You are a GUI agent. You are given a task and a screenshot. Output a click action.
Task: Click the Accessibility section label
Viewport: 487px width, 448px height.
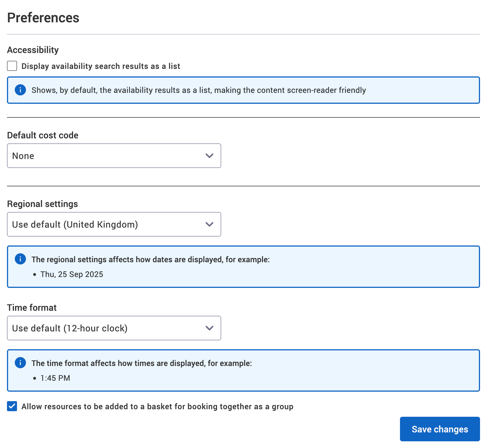click(x=33, y=50)
